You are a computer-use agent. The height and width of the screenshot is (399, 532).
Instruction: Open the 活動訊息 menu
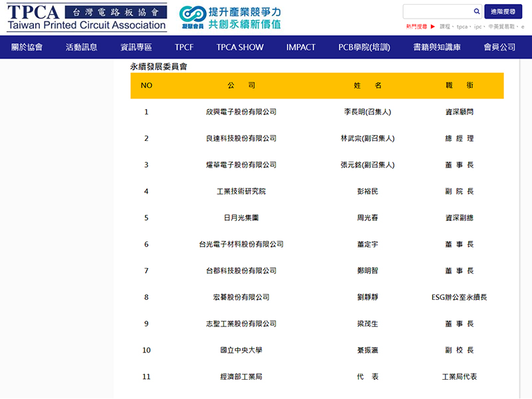click(81, 47)
